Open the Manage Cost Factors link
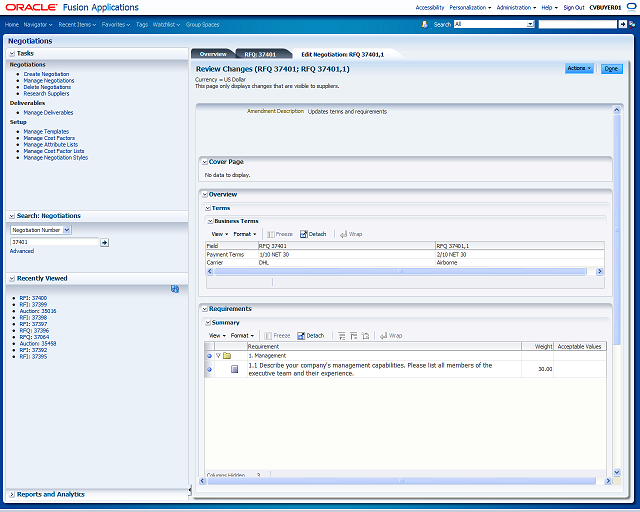The image size is (640, 512). coord(49,138)
